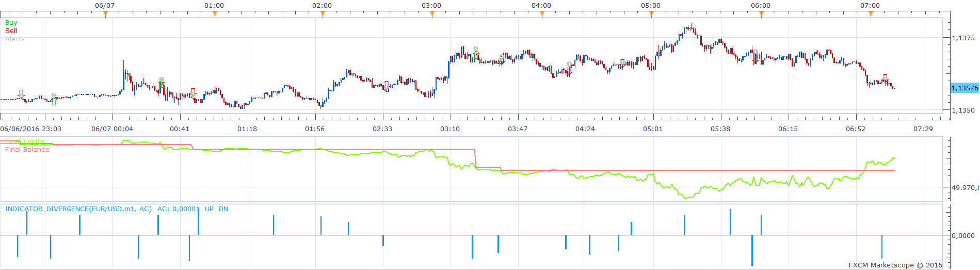Click the AC: 0,00001 indicator value

(178, 209)
